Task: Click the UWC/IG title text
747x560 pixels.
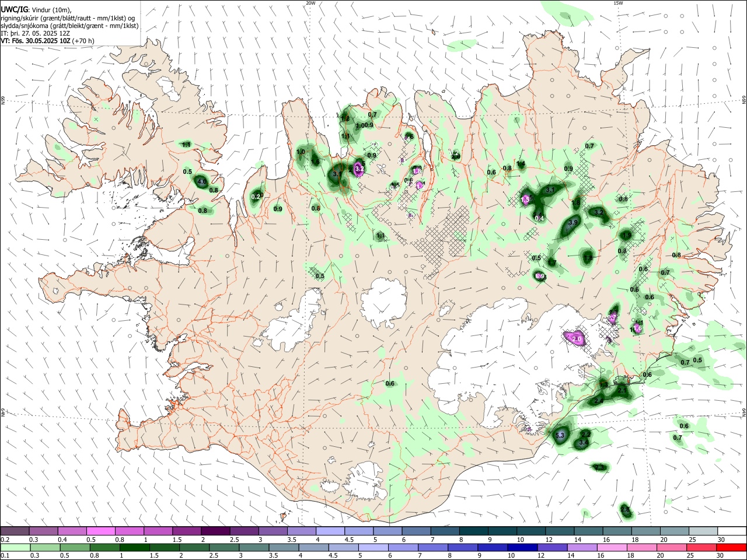Action: 13,10
